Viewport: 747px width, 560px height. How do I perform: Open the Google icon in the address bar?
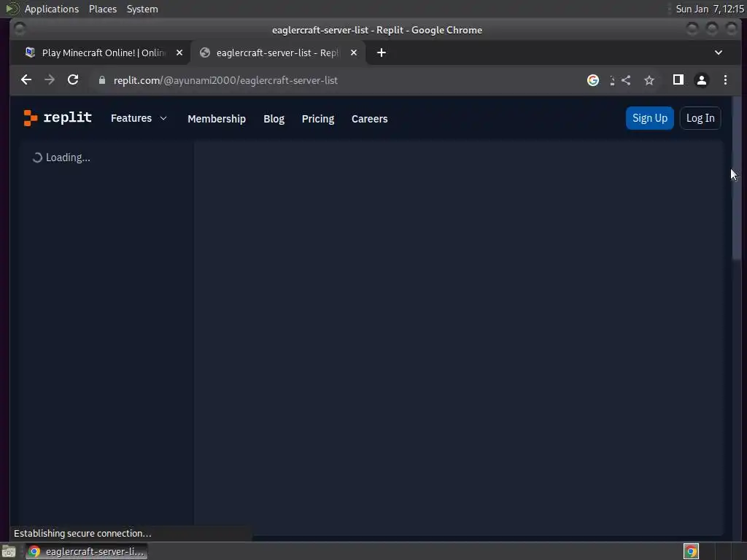592,80
